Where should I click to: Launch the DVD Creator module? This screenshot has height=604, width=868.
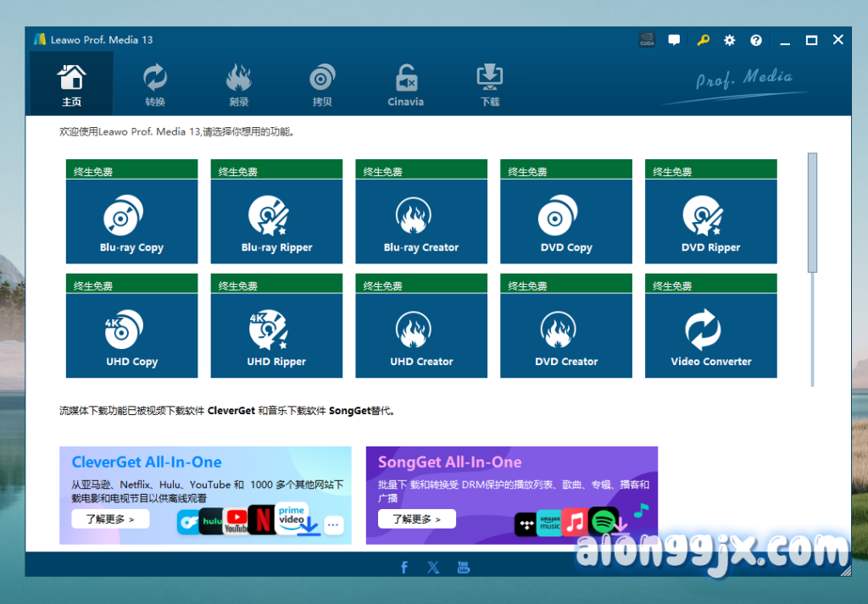pos(566,335)
